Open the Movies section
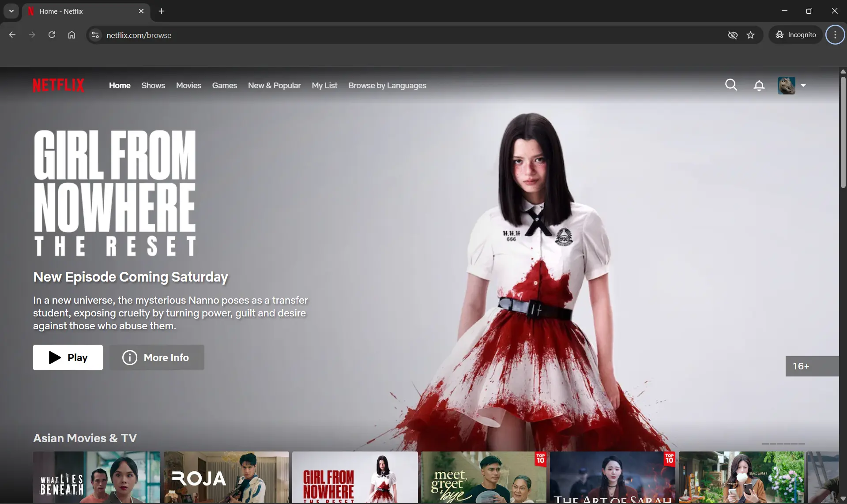This screenshot has height=504, width=847. (x=188, y=86)
